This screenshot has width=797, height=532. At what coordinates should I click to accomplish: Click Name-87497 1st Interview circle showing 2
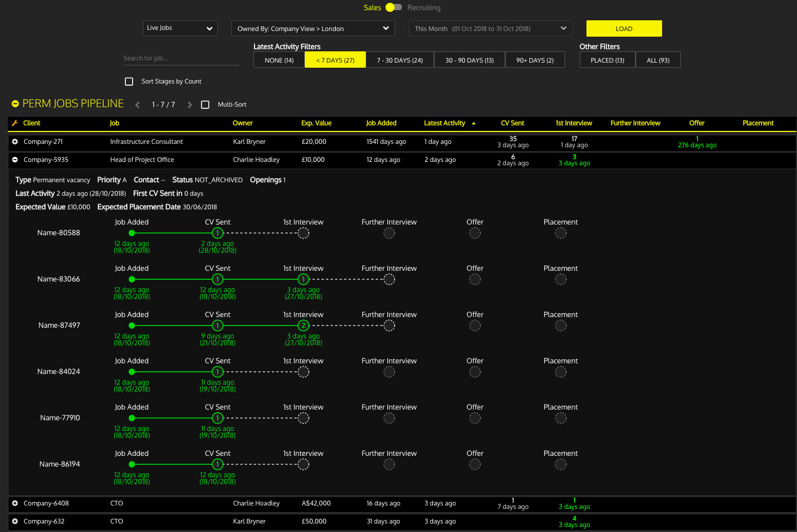pos(303,326)
